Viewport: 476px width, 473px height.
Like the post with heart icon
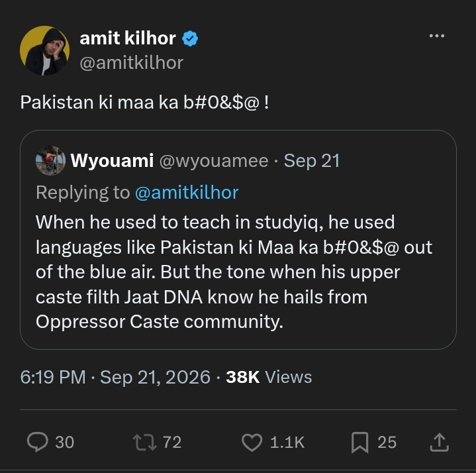click(x=252, y=442)
